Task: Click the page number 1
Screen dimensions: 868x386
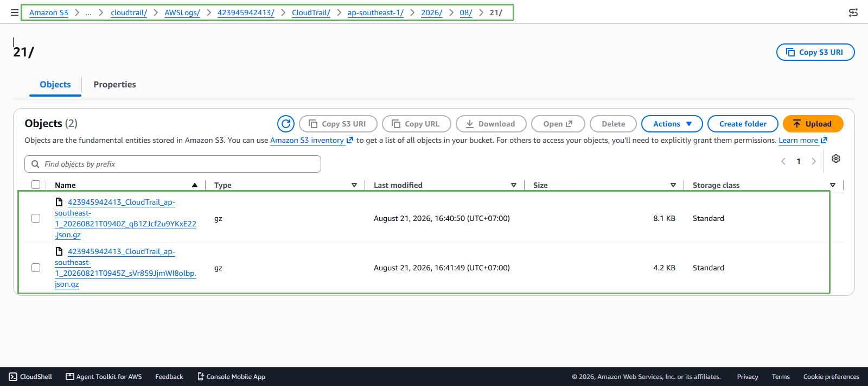Action: pyautogui.click(x=799, y=161)
